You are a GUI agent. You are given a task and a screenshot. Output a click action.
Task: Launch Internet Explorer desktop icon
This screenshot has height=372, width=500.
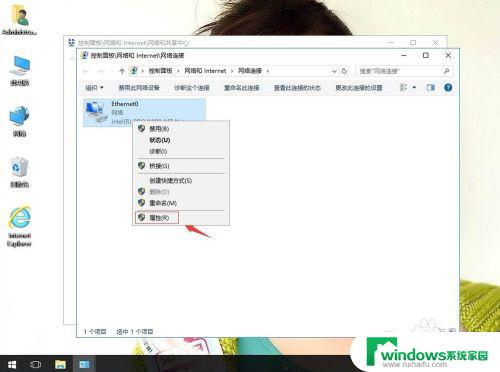click(x=20, y=227)
